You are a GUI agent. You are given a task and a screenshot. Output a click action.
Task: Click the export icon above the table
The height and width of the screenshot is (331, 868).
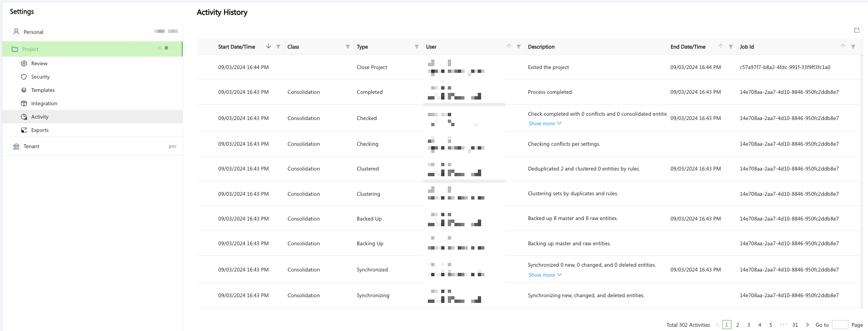[x=857, y=30]
